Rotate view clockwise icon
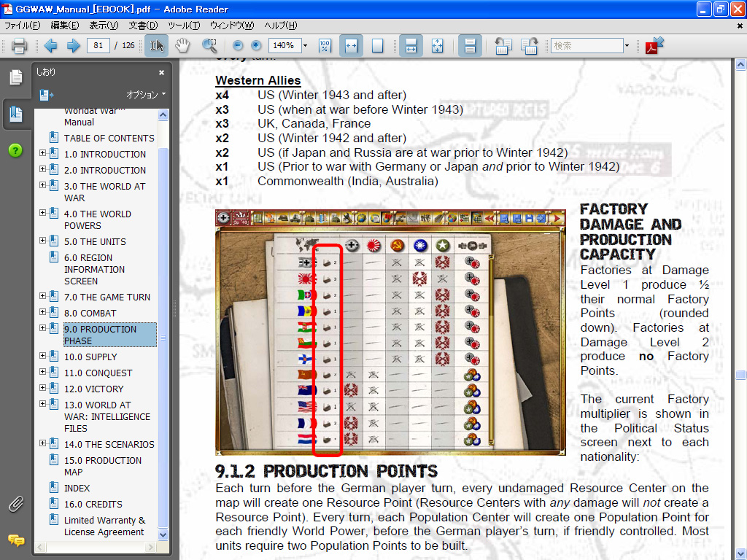The height and width of the screenshot is (560, 747). (529, 46)
